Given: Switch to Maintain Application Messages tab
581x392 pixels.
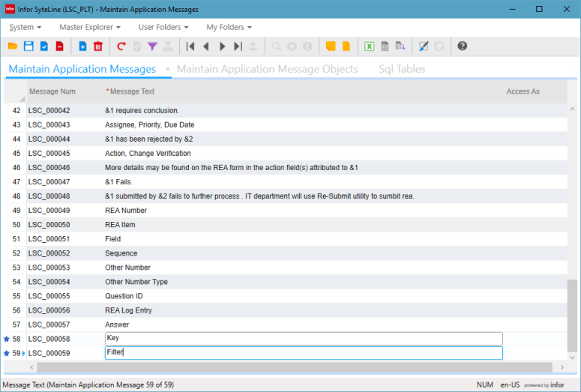Looking at the screenshot, I should pos(82,69).
